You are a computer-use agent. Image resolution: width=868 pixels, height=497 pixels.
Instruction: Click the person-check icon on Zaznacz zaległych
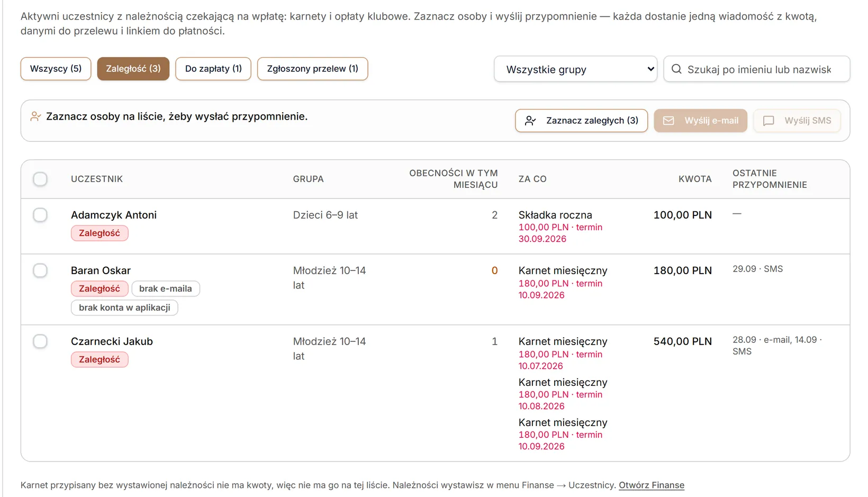coord(530,121)
